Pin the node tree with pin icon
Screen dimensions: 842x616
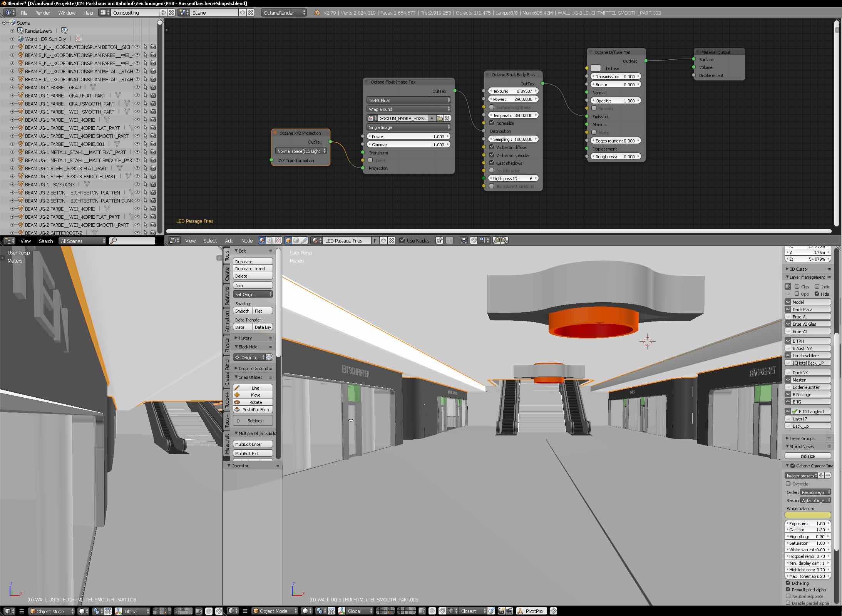click(439, 241)
